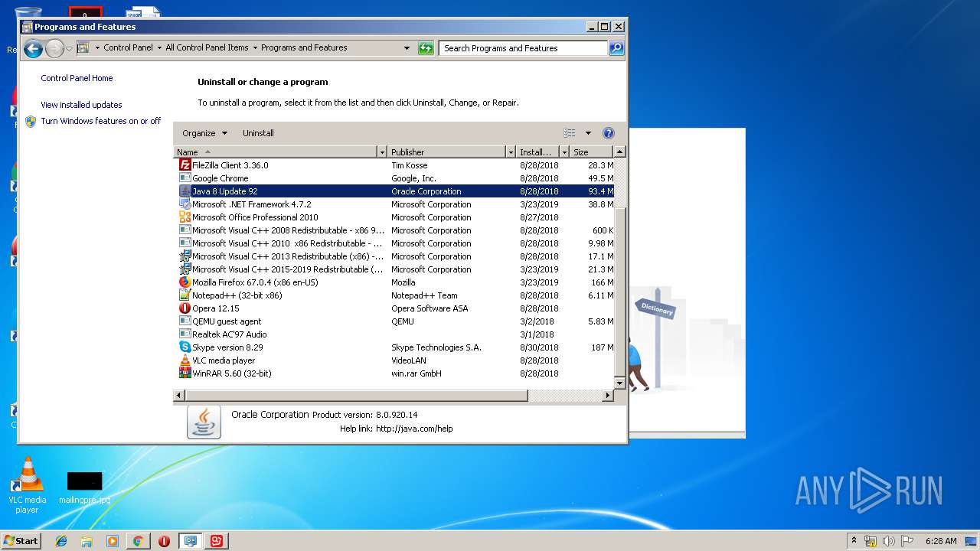Click the horizontal scrollbar thumb

point(356,396)
